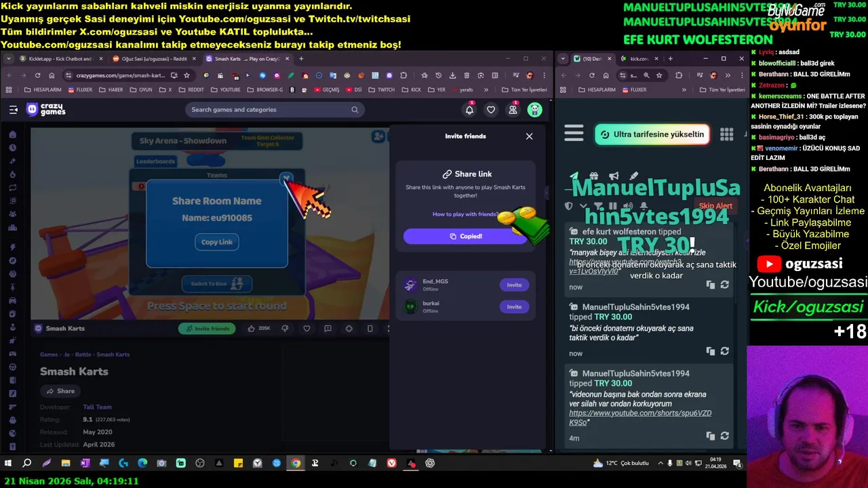Open Chrome extensions puzzle icon, left window
This screenshot has height=488, width=868.
coord(403,75)
